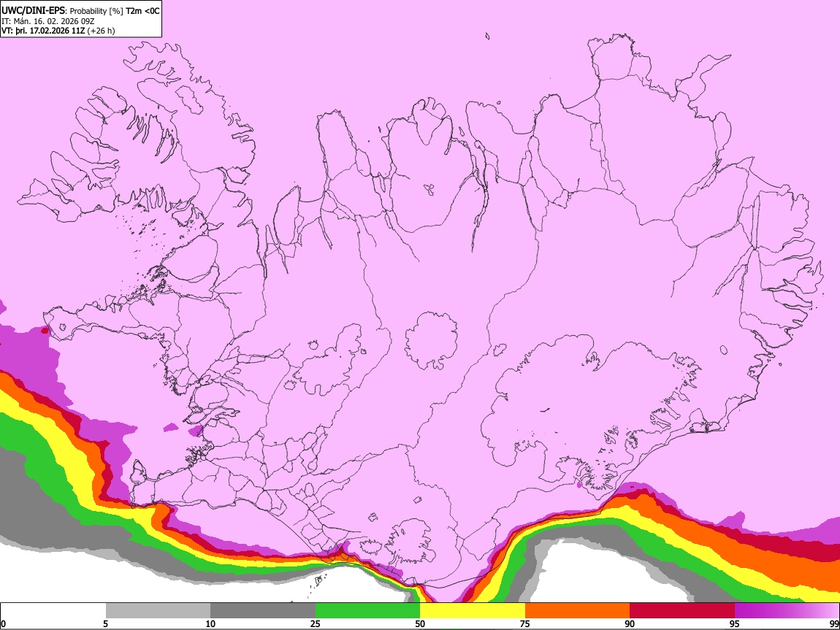The height and width of the screenshot is (630, 840).
Task: Click the light gray 5–10 legend band
Action: tap(158, 610)
